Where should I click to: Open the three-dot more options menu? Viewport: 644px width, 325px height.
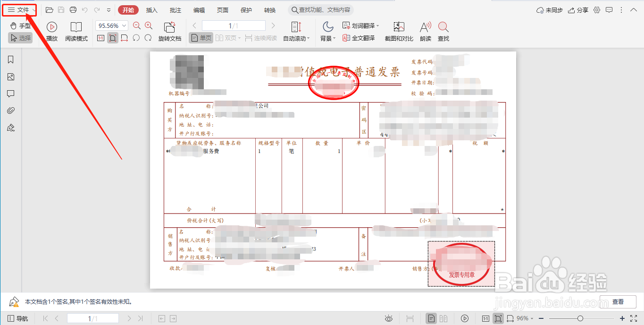[x=621, y=10]
